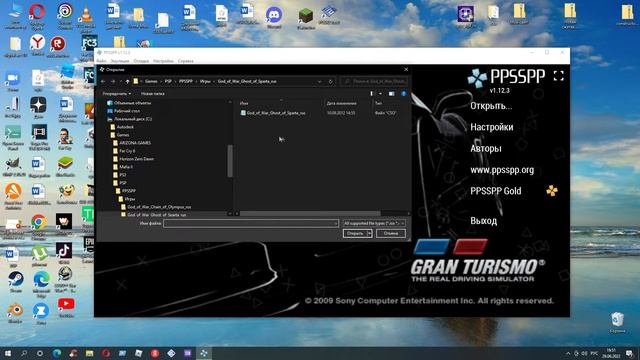This screenshot has height=360, width=640.
Task: Launch the Rockstar Games Launcher shortcut
Action: (58, 44)
